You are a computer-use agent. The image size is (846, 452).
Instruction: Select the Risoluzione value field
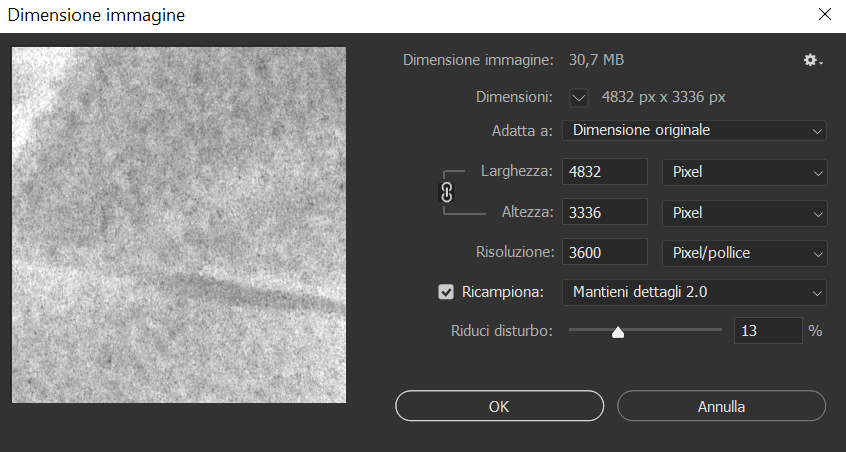604,253
